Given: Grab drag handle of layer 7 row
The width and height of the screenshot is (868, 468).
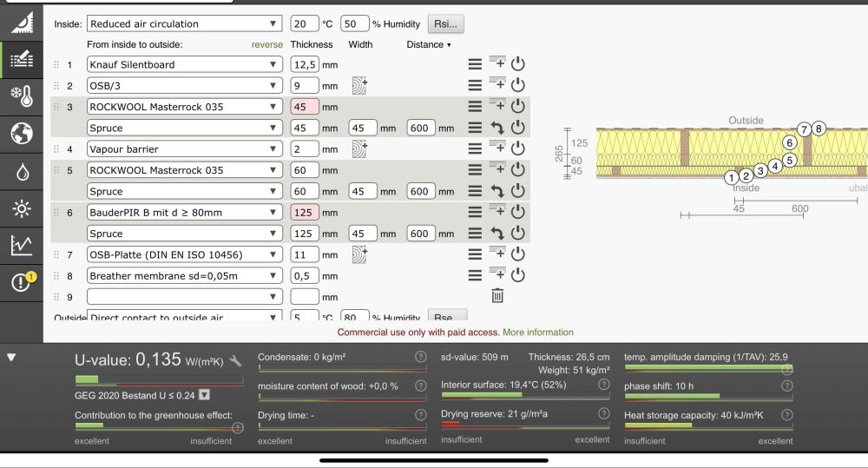Looking at the screenshot, I should (x=56, y=254).
